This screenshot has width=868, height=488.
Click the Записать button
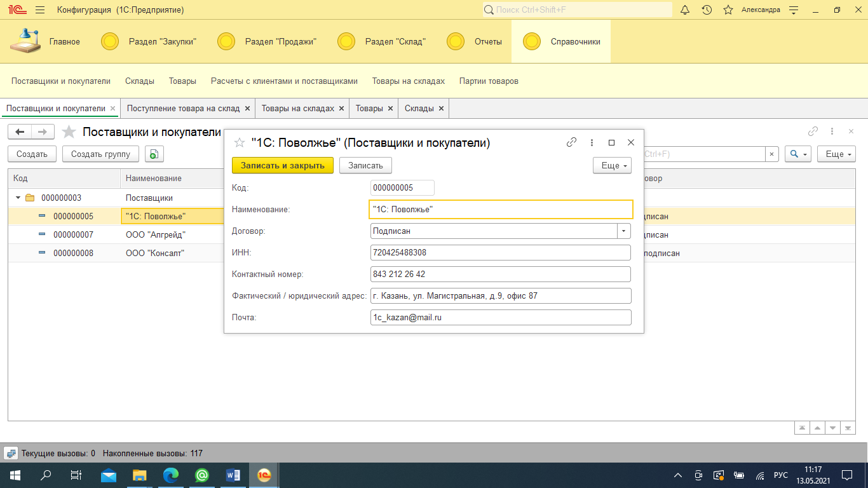365,165
